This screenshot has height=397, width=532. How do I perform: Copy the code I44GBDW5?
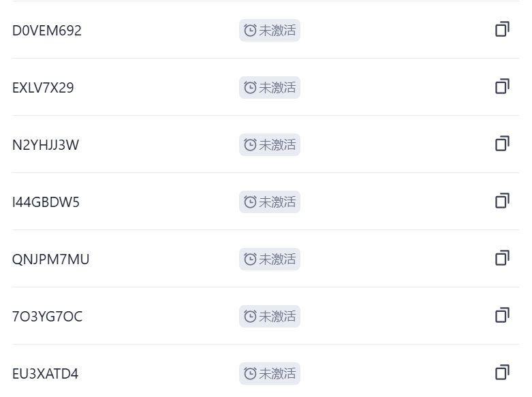pyautogui.click(x=502, y=201)
